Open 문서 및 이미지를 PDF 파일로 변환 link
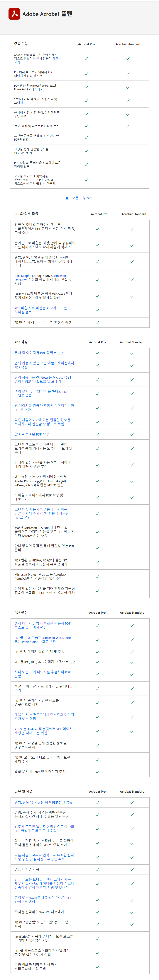Viewport: 159px width, 980px height. coord(39,353)
